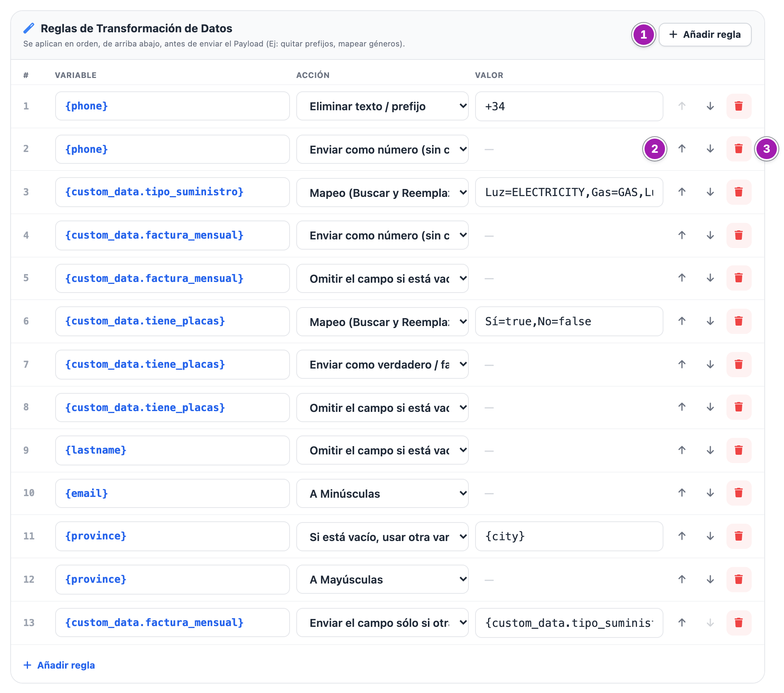784x693 pixels.
Task: Delete rule 2 trash icon
Action: [739, 149]
